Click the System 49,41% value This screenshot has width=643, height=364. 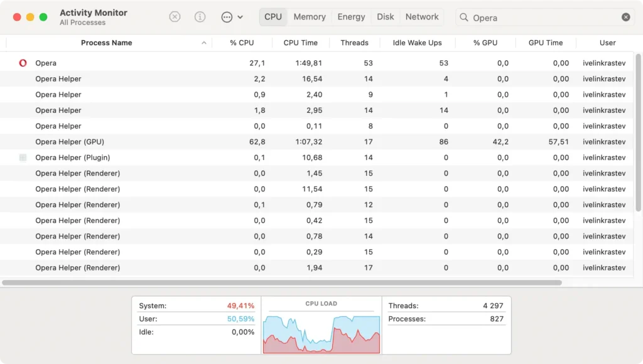tap(240, 306)
